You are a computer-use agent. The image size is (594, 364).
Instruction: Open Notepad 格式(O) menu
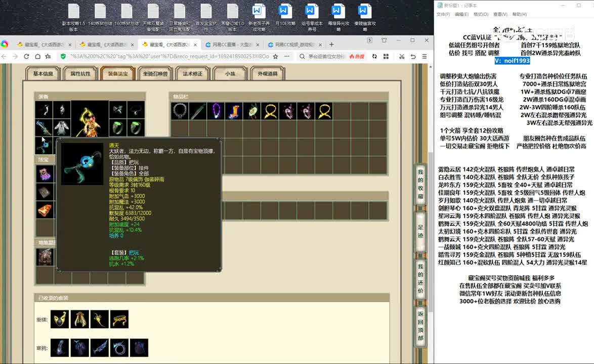[481, 14]
